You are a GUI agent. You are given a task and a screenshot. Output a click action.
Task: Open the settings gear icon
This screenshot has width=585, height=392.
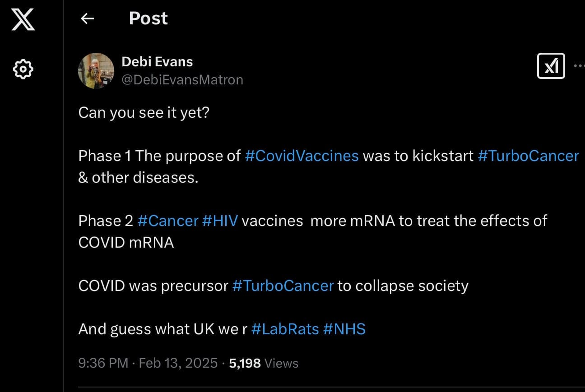[23, 69]
